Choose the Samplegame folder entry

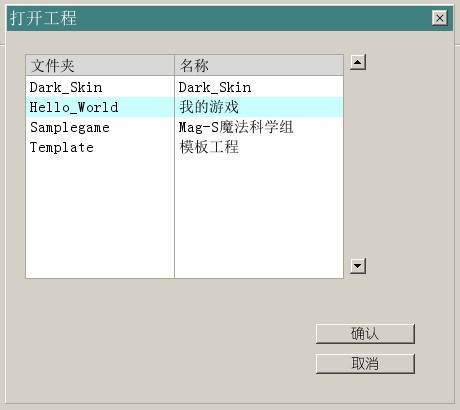point(70,128)
